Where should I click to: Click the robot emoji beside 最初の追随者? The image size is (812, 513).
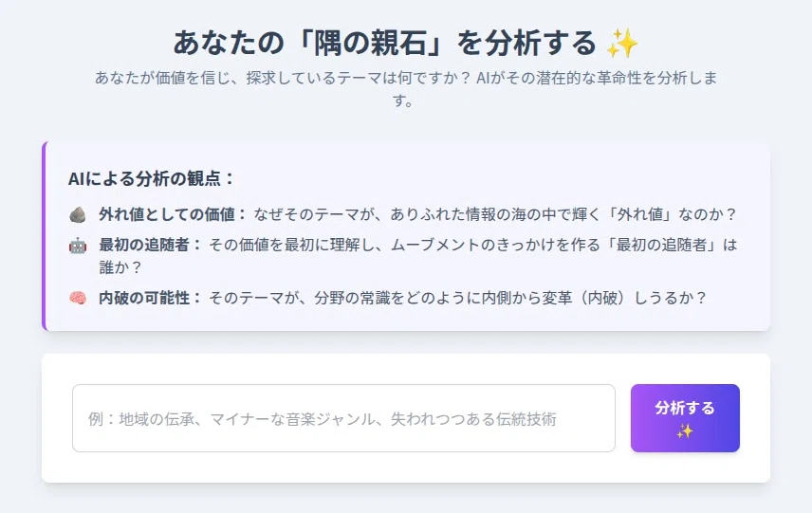coord(78,245)
